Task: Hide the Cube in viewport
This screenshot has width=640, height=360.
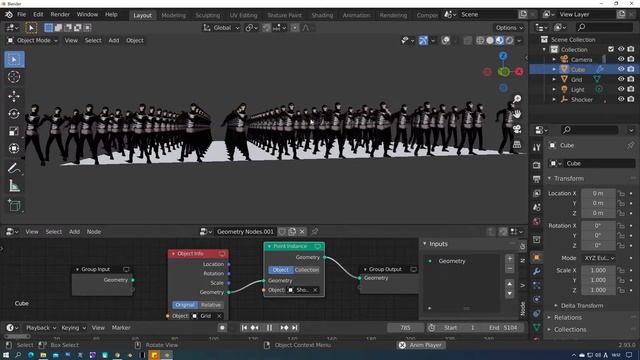Action: click(x=621, y=69)
